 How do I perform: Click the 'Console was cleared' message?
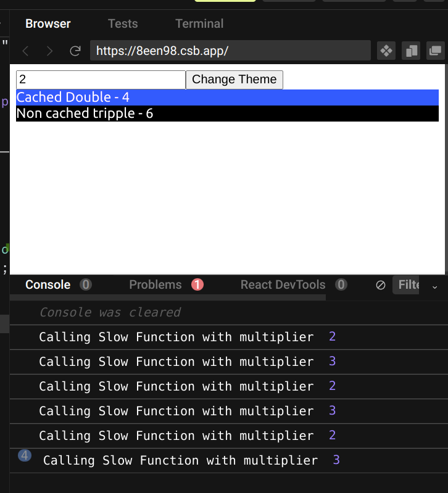110,313
